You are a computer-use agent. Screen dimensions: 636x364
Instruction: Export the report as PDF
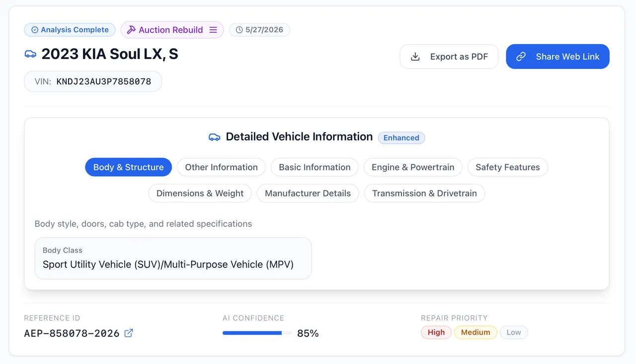click(449, 57)
